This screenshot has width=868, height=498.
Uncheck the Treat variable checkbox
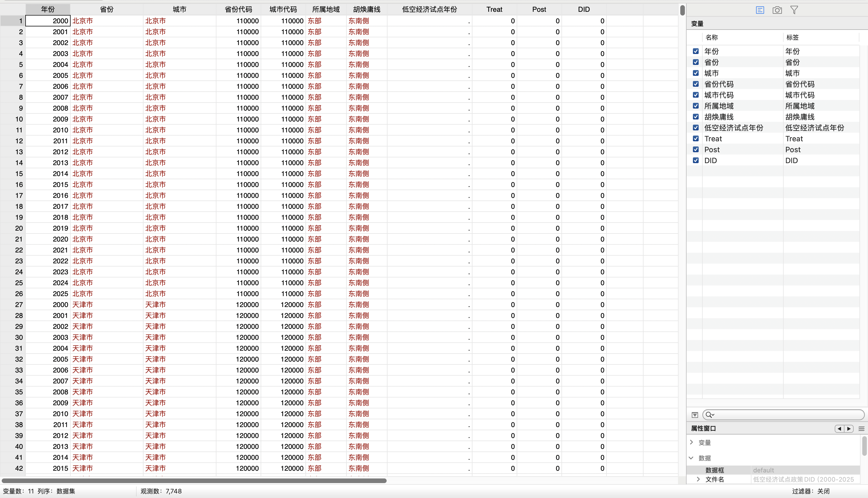point(696,138)
